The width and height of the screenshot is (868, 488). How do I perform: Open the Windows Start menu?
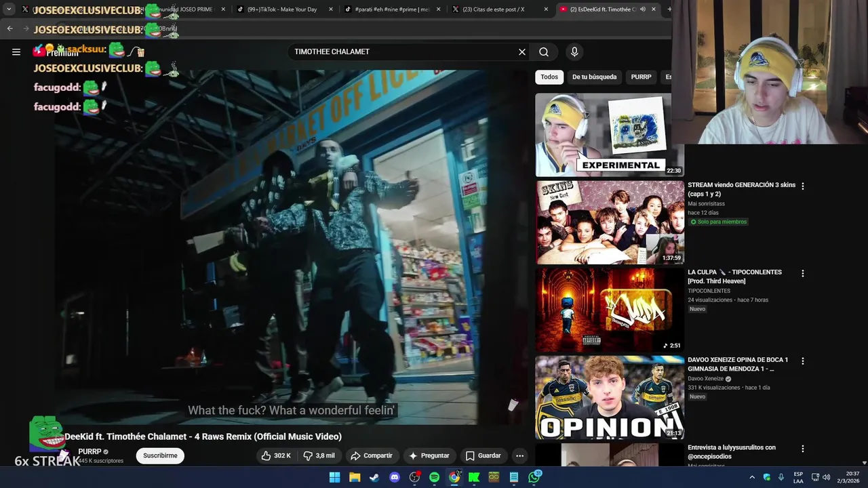334,477
